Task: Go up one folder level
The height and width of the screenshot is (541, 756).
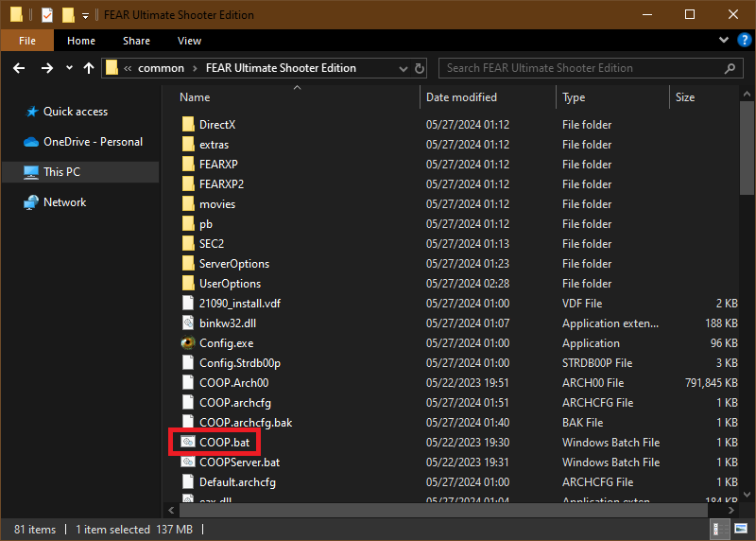Action: coord(89,68)
